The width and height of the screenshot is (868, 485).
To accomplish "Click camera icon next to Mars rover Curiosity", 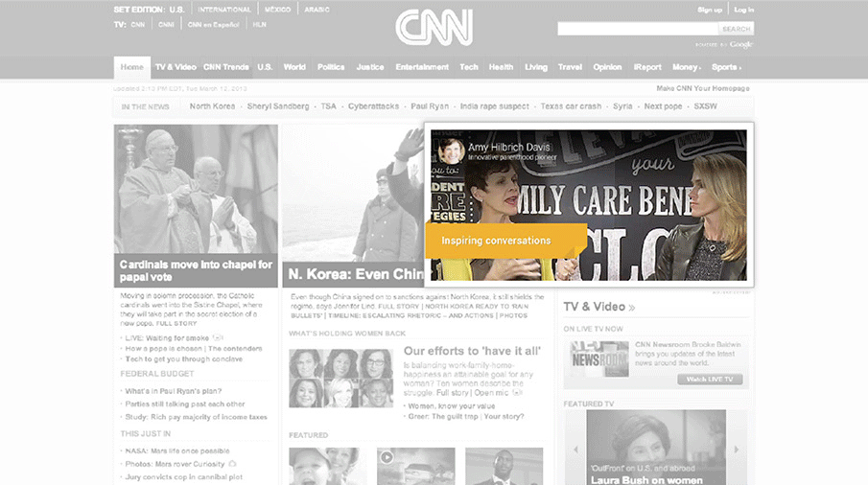I will (x=232, y=463).
